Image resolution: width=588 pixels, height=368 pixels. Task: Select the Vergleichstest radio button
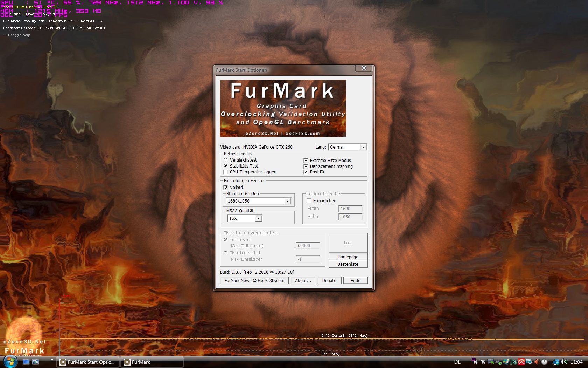coord(226,160)
